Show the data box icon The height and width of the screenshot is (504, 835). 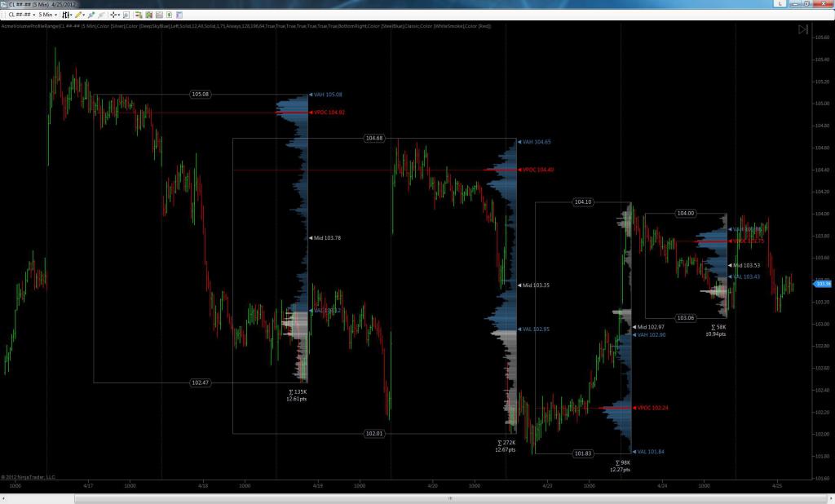coord(126,15)
